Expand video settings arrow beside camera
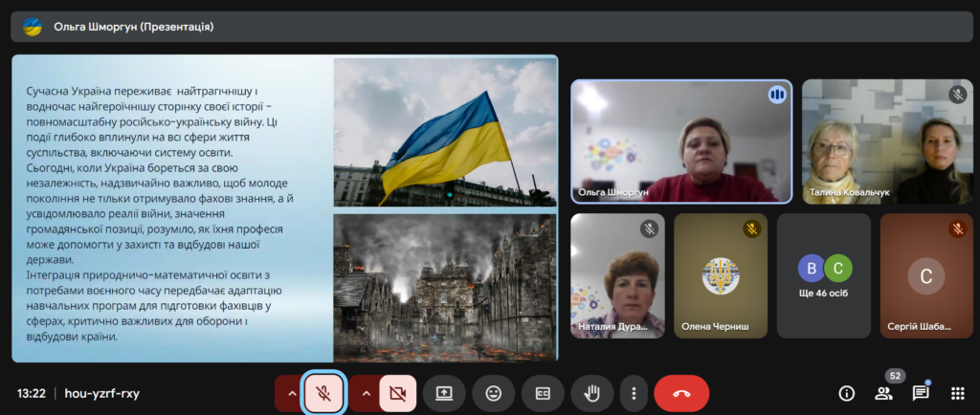This screenshot has width=980, height=415. tap(365, 393)
